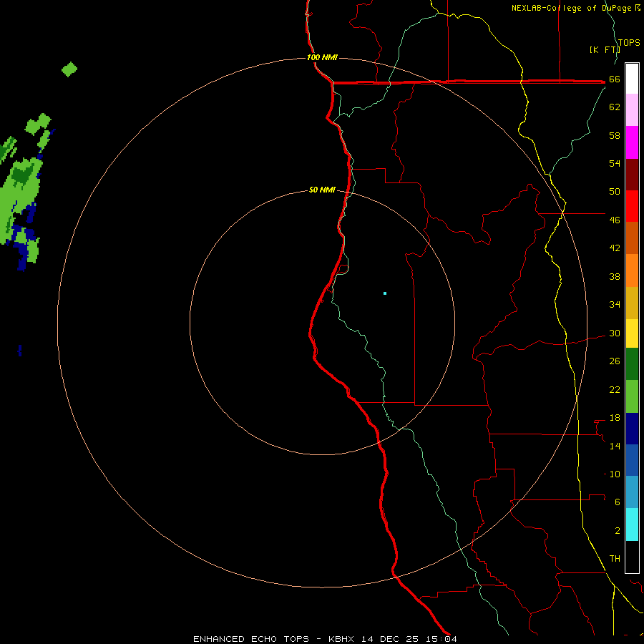Click the bright yellow legend swatch
The width and height of the screenshot is (644, 644).
coord(632,333)
